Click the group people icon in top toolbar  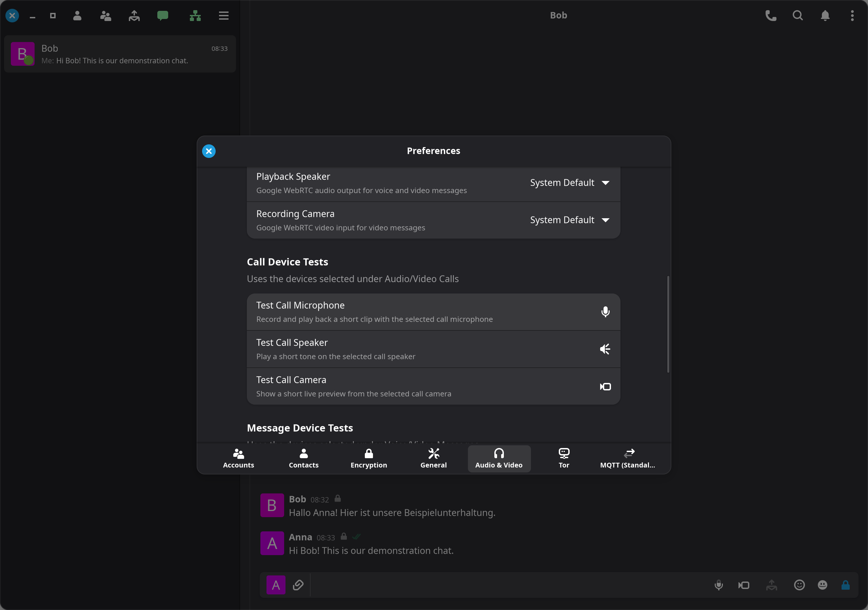[105, 16]
